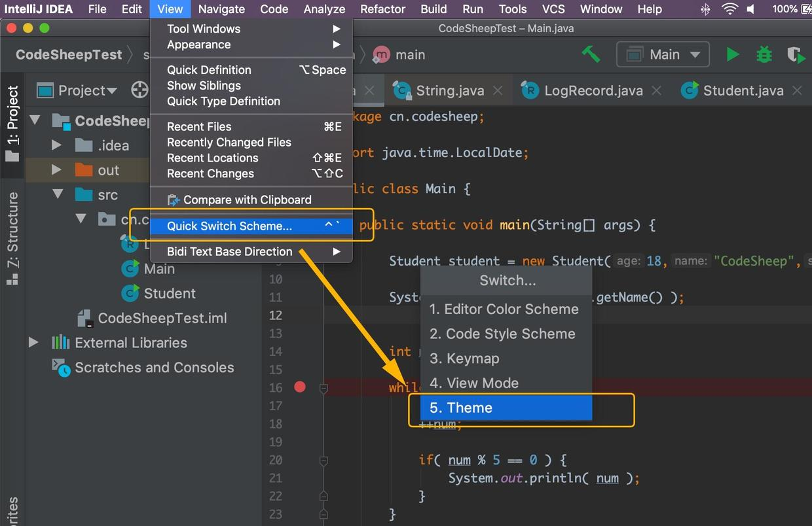Expand External Libraries node

point(33,342)
